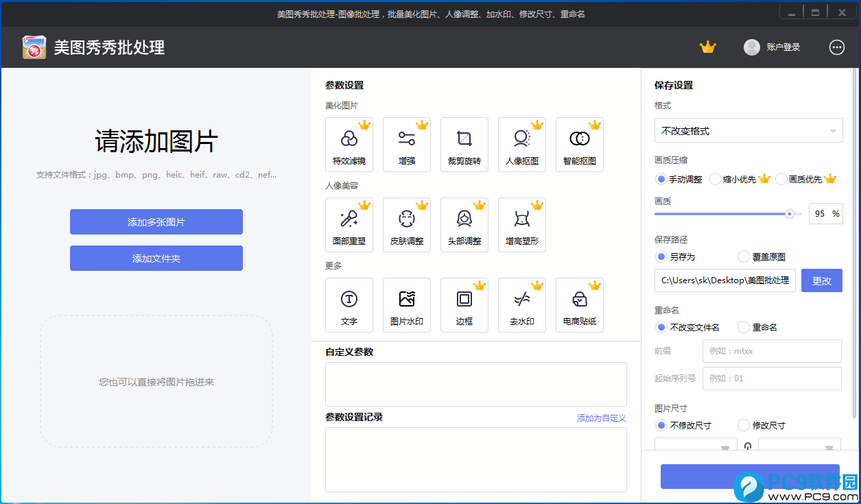Click the user avatar icon
The image size is (861, 504).
pos(752,47)
